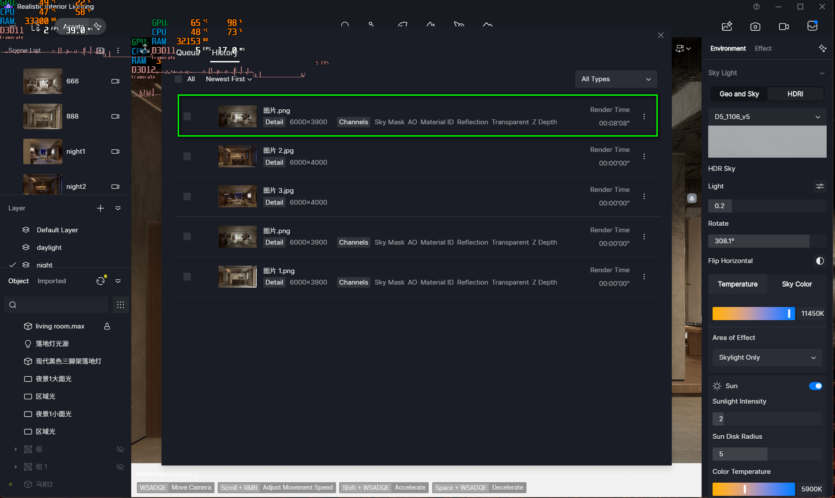Expand the Area of Effect Skylight Only dropdown
Viewport: 835px width, 498px height.
[x=766, y=357]
